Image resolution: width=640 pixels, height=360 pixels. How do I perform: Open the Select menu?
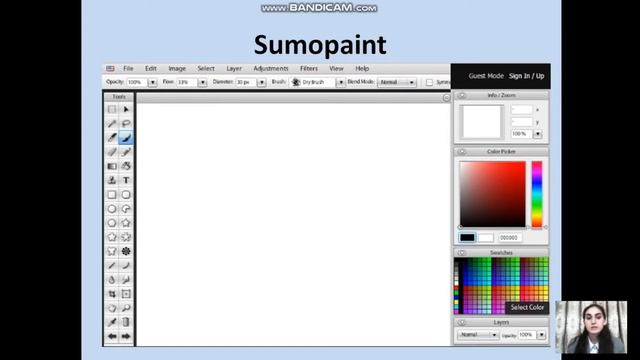pyautogui.click(x=206, y=69)
